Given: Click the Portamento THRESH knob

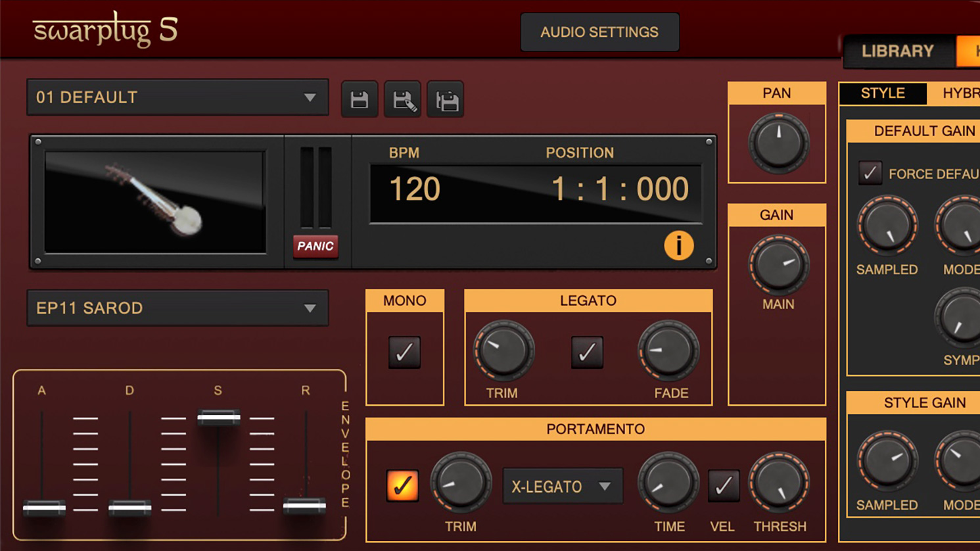Looking at the screenshot, I should (780, 483).
